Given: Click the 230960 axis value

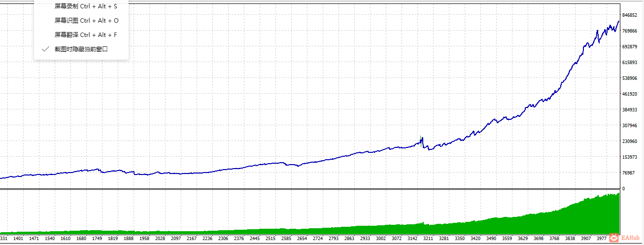Looking at the screenshot, I should [x=630, y=141].
